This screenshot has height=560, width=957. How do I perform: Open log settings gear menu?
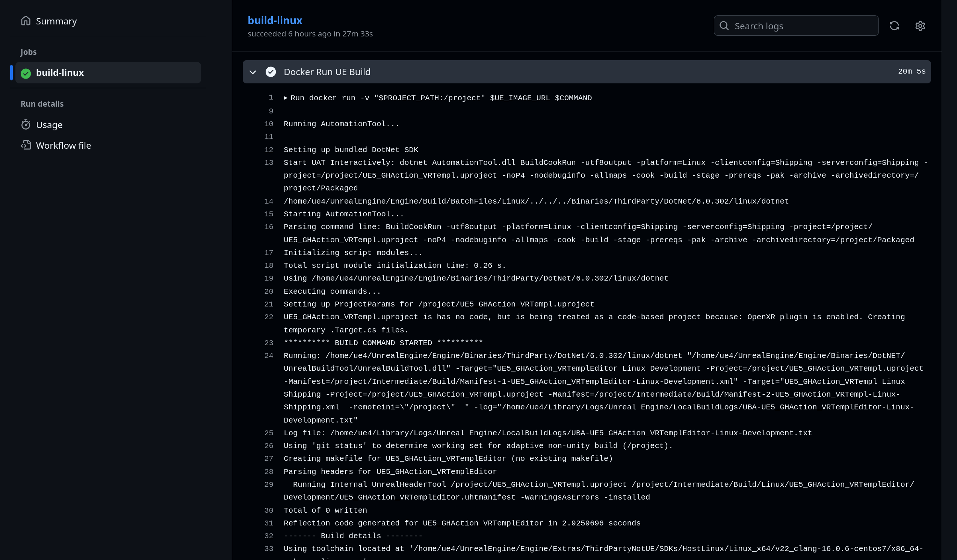(920, 26)
